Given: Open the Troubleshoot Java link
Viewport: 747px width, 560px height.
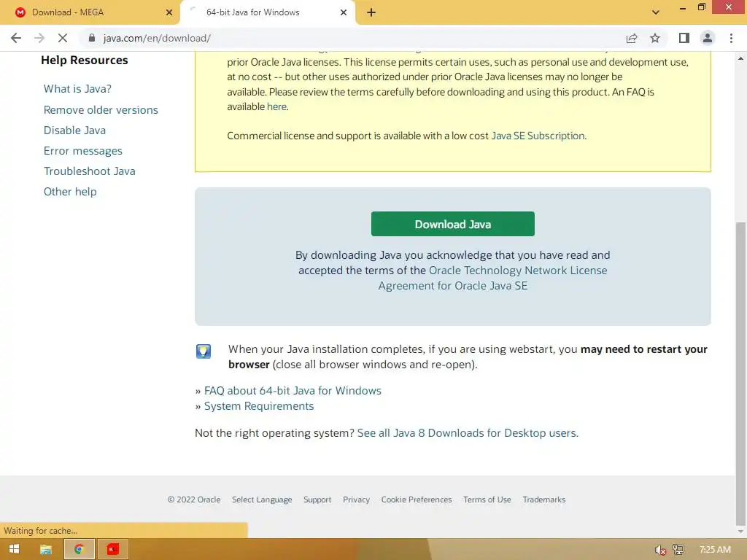Looking at the screenshot, I should (x=90, y=171).
